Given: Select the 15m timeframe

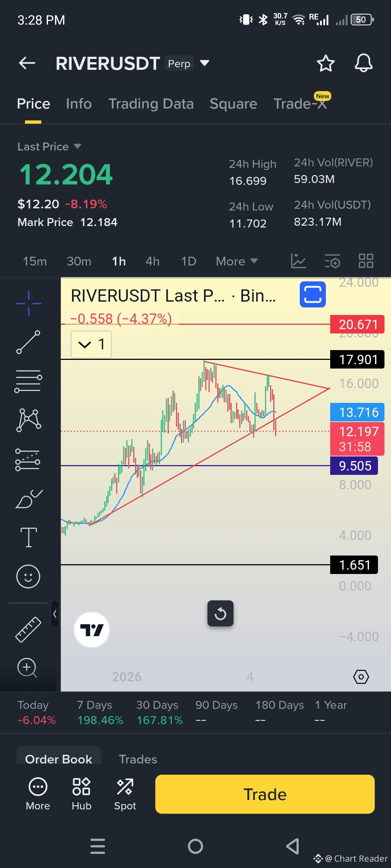Looking at the screenshot, I should pos(35,261).
